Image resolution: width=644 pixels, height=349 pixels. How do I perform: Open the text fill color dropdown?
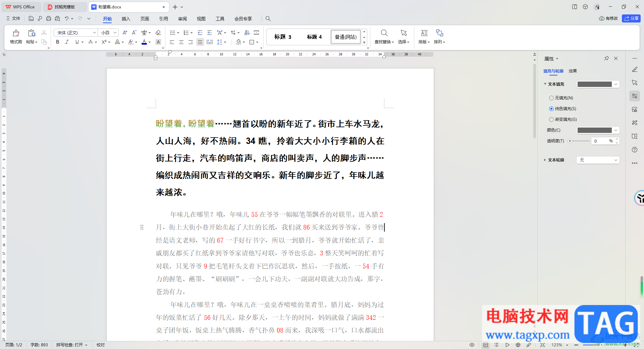(616, 84)
